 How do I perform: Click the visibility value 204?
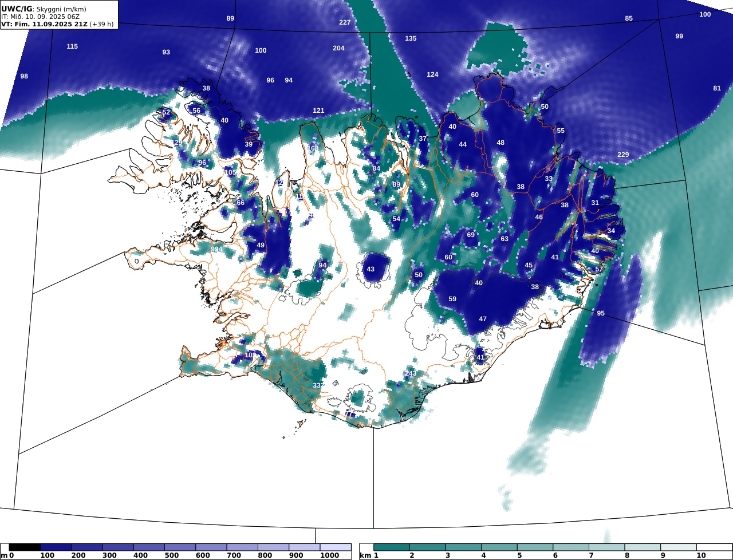click(338, 48)
